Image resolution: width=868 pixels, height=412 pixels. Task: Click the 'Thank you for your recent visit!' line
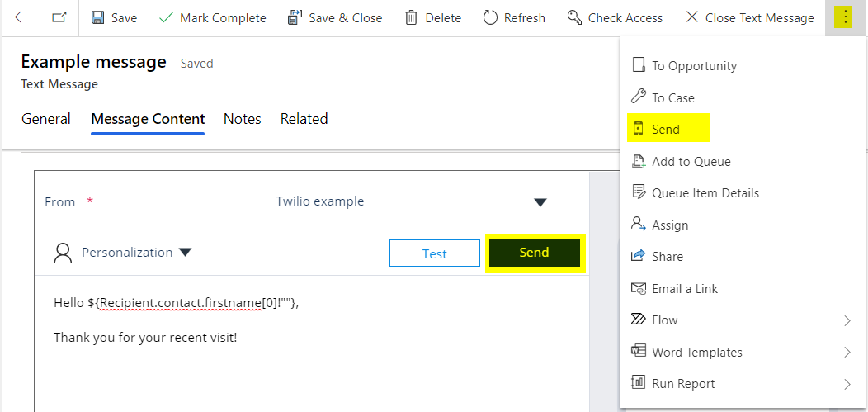(145, 336)
